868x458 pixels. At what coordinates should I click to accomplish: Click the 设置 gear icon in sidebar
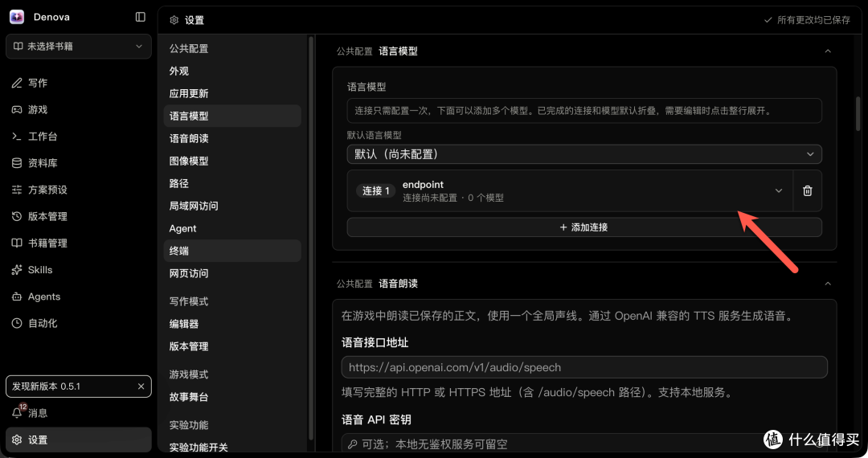coord(17,440)
